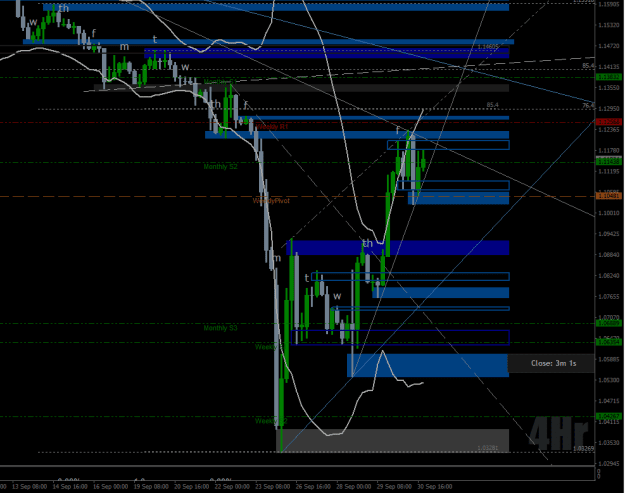625x493 pixels.
Task: Click the '26 Sep 16:00' time axis label
Action: point(313,487)
